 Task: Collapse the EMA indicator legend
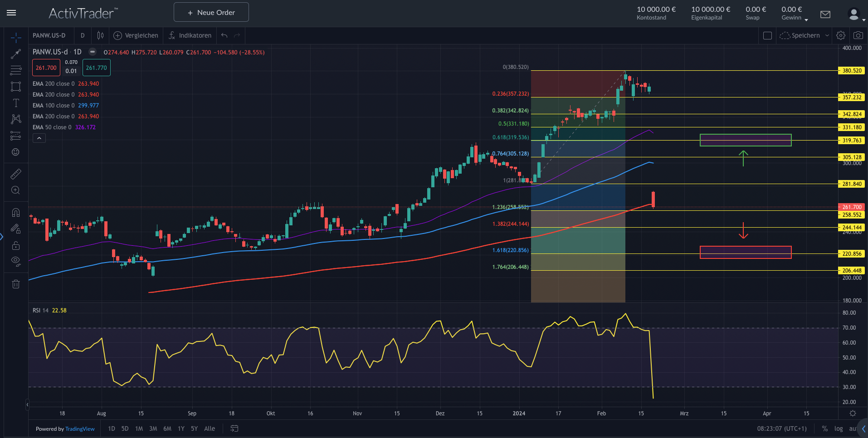(x=39, y=138)
